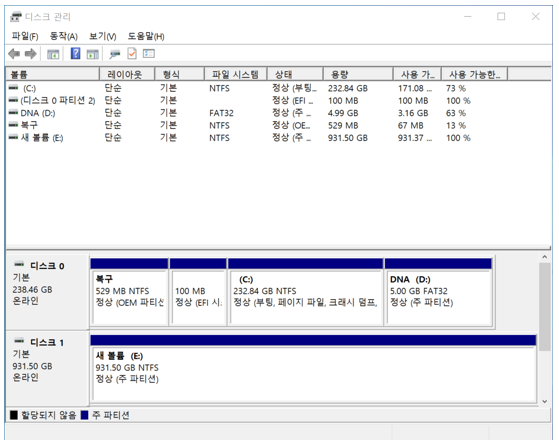Click the 232.84 GB capacity cell
This screenshot has height=445, width=559.
pos(348,88)
